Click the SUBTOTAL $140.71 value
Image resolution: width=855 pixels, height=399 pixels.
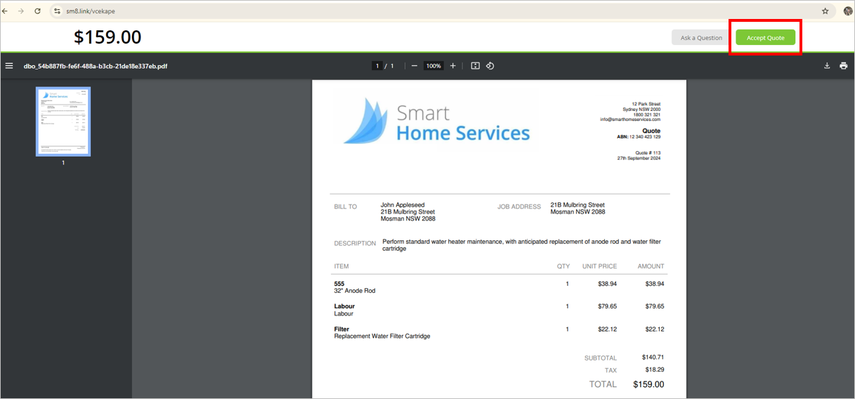(x=653, y=358)
